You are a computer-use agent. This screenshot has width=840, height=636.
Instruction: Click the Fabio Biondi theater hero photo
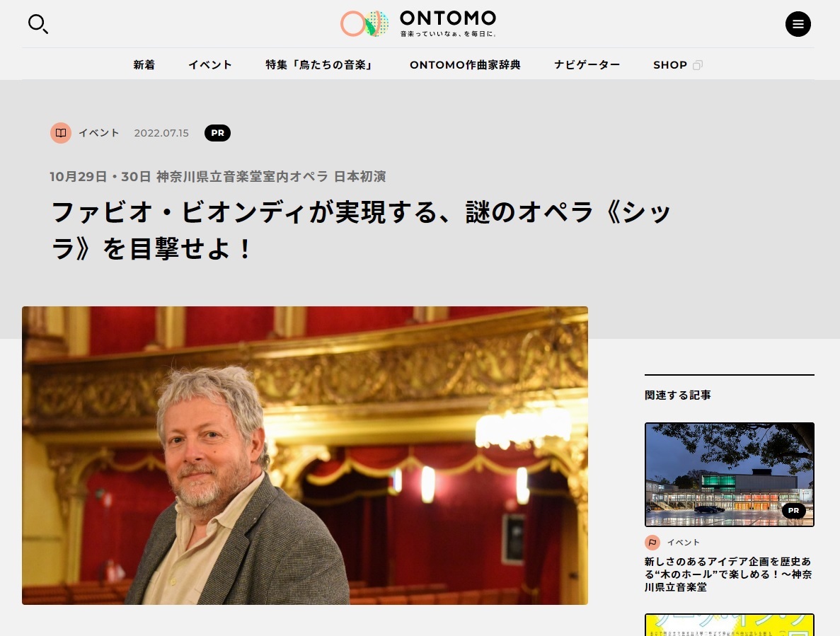pyautogui.click(x=305, y=456)
